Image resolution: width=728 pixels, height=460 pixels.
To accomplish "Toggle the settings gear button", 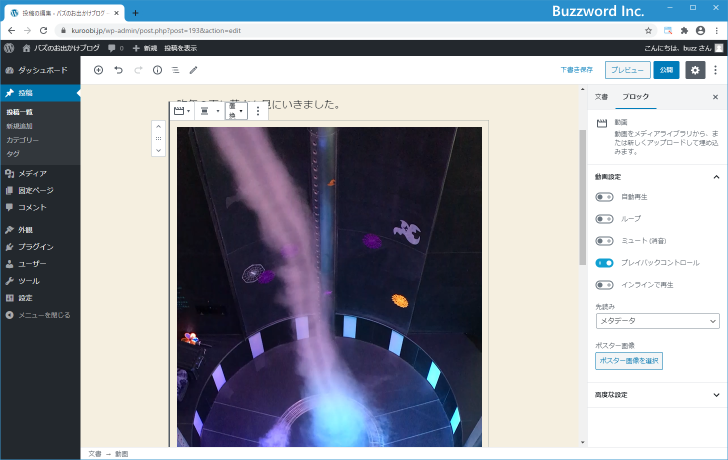I will coord(695,70).
